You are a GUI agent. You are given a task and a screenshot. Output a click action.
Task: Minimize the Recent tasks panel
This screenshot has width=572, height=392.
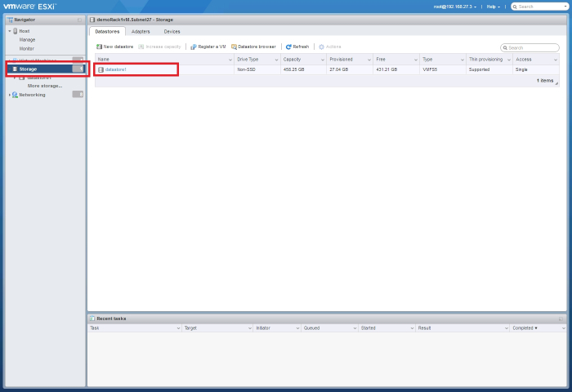click(561, 318)
